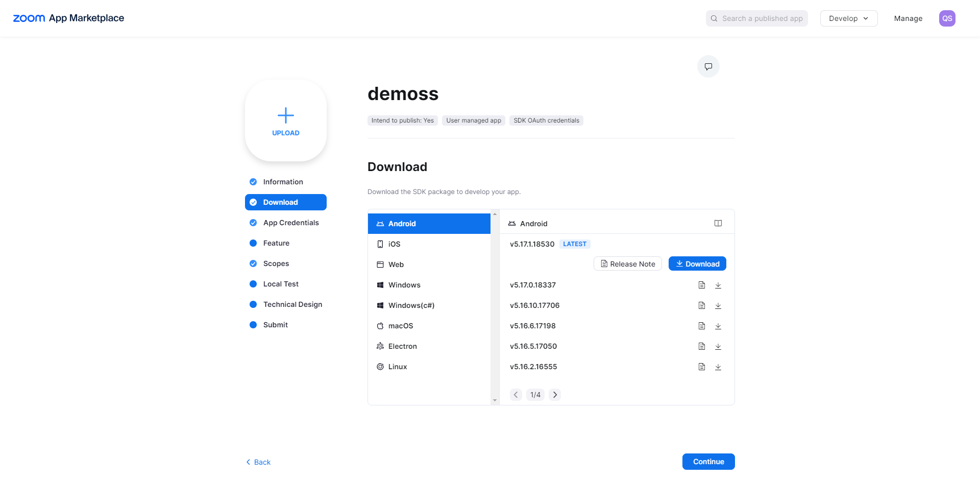Open documentation book icon for Android
The width and height of the screenshot is (980, 480).
tap(718, 223)
